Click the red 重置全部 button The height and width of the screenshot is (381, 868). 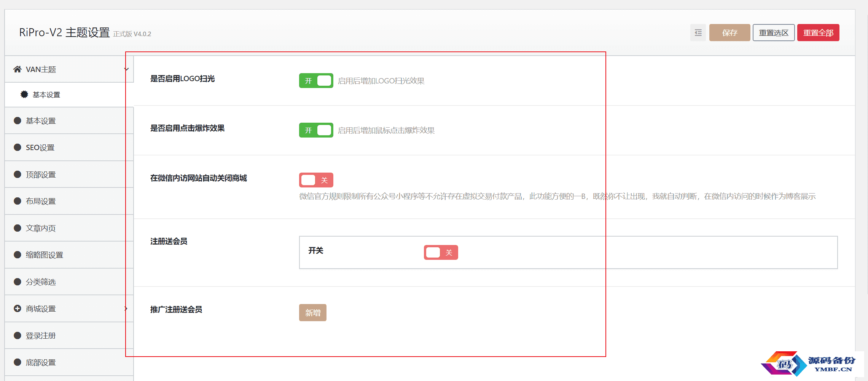tap(818, 33)
